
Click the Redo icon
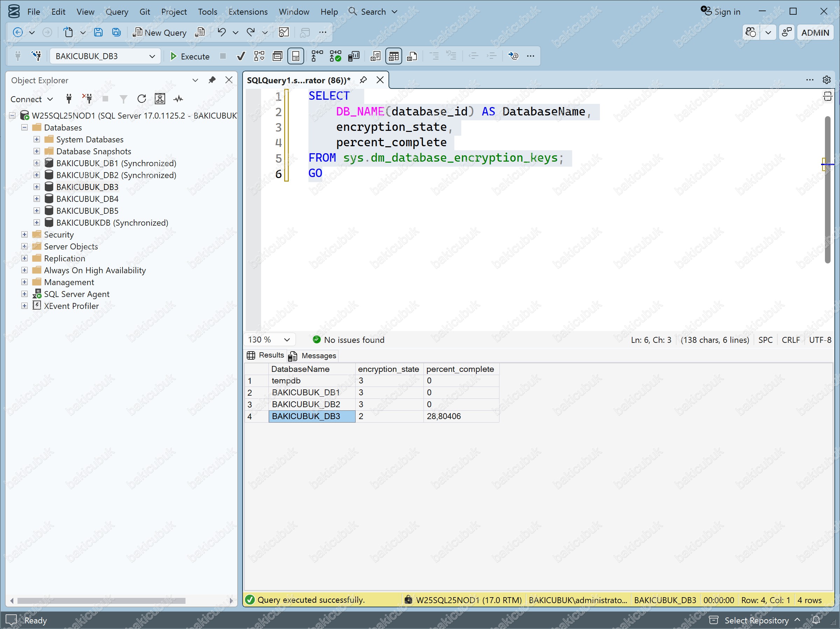click(x=251, y=32)
